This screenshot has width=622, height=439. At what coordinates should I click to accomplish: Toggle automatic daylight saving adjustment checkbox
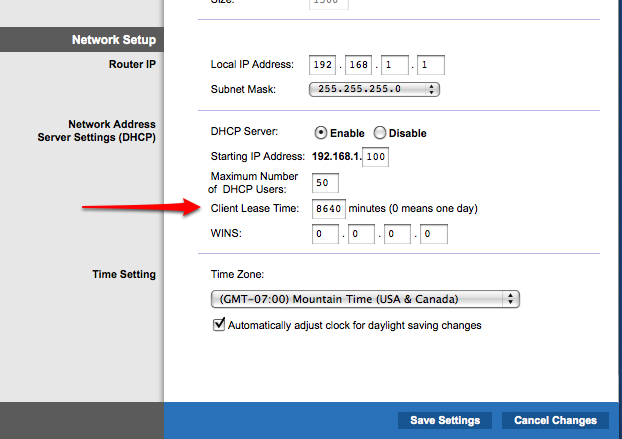click(219, 324)
